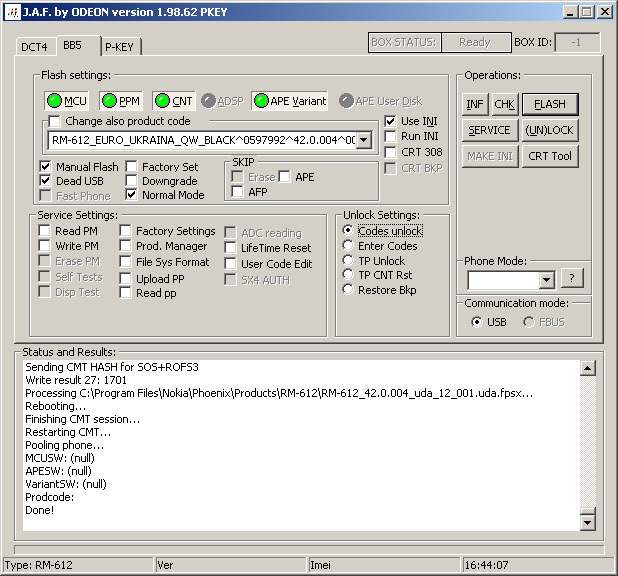Tick the Downgrade checkbox
The height and width of the screenshot is (576, 618).
point(131,181)
